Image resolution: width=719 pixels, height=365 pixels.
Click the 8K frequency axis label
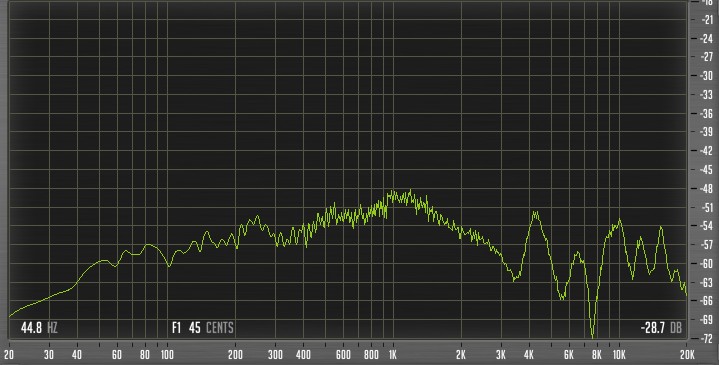point(597,354)
